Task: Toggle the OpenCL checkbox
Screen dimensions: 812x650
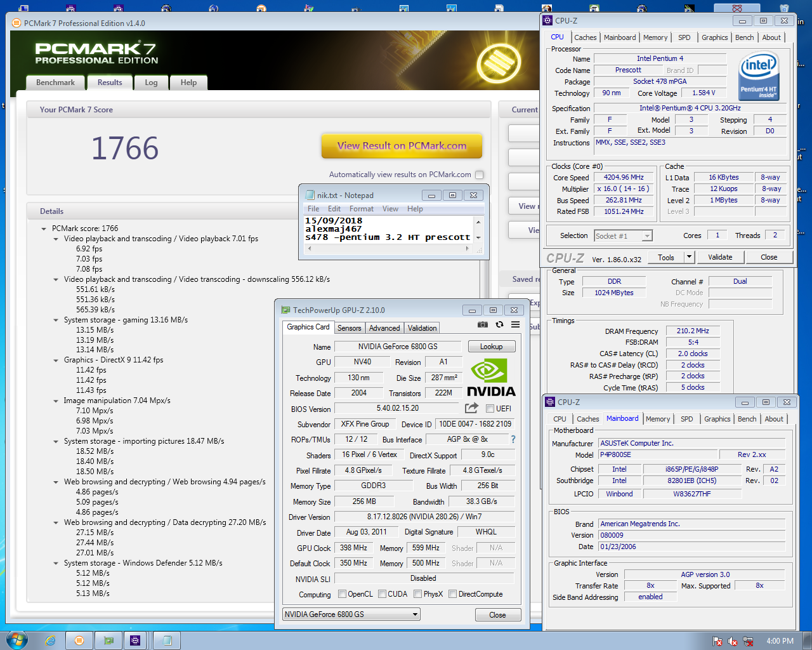Action: click(343, 594)
